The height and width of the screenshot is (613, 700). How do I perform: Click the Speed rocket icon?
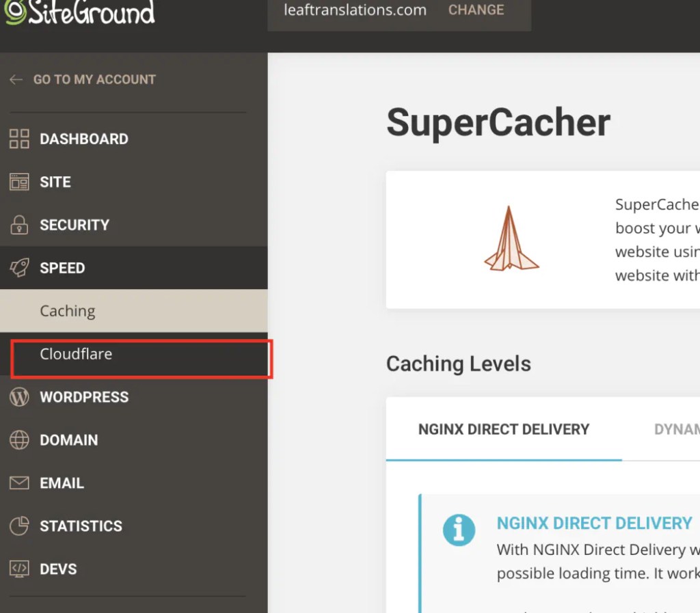[19, 268]
